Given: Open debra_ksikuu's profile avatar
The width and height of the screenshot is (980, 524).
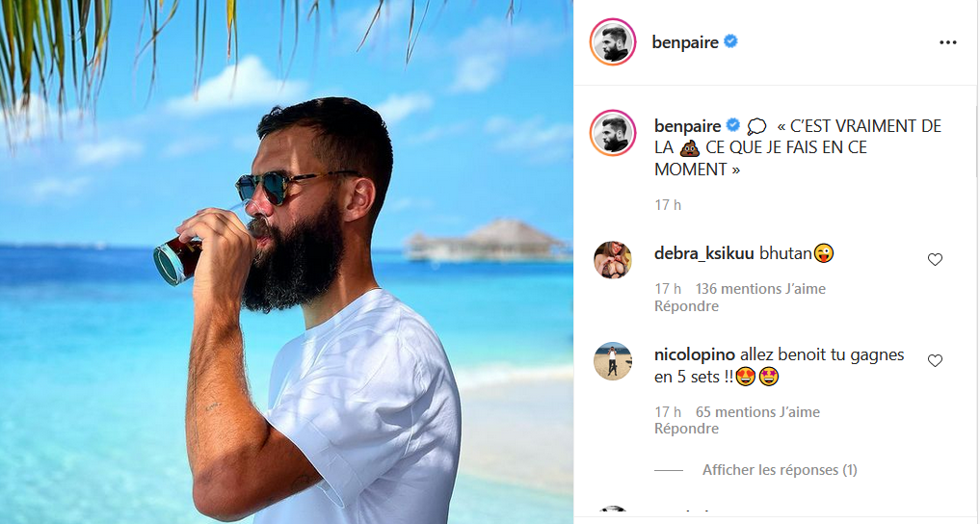Looking at the screenshot, I should [614, 260].
